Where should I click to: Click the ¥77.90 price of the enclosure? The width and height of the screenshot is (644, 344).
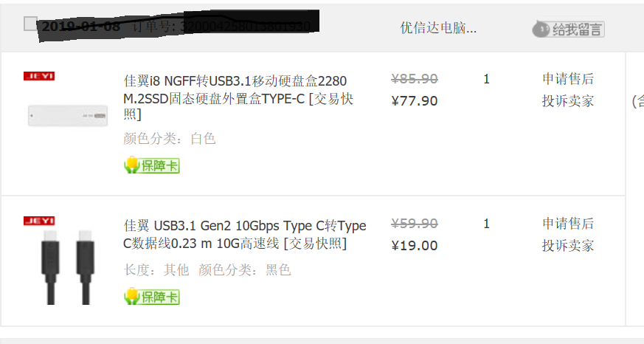click(415, 100)
